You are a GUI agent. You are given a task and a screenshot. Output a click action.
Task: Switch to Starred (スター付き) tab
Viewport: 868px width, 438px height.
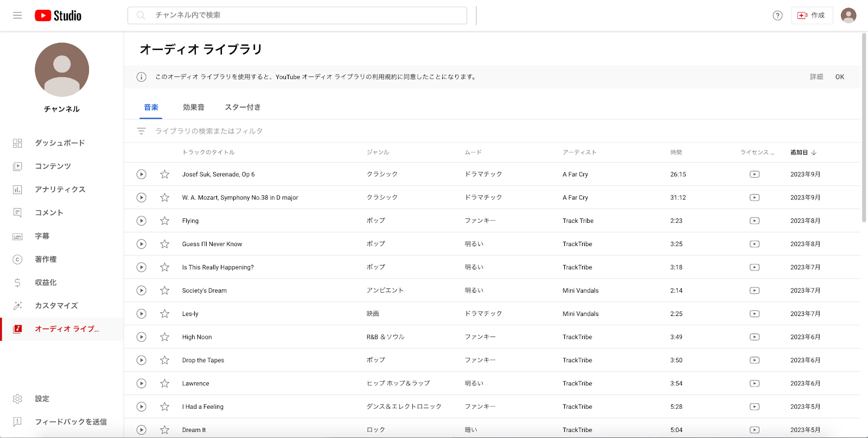click(242, 107)
